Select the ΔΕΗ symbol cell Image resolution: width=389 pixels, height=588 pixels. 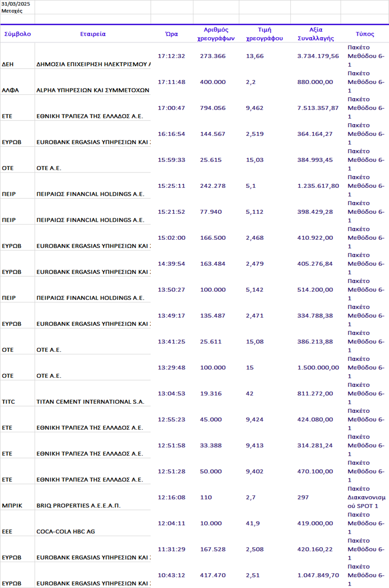click(x=8, y=64)
